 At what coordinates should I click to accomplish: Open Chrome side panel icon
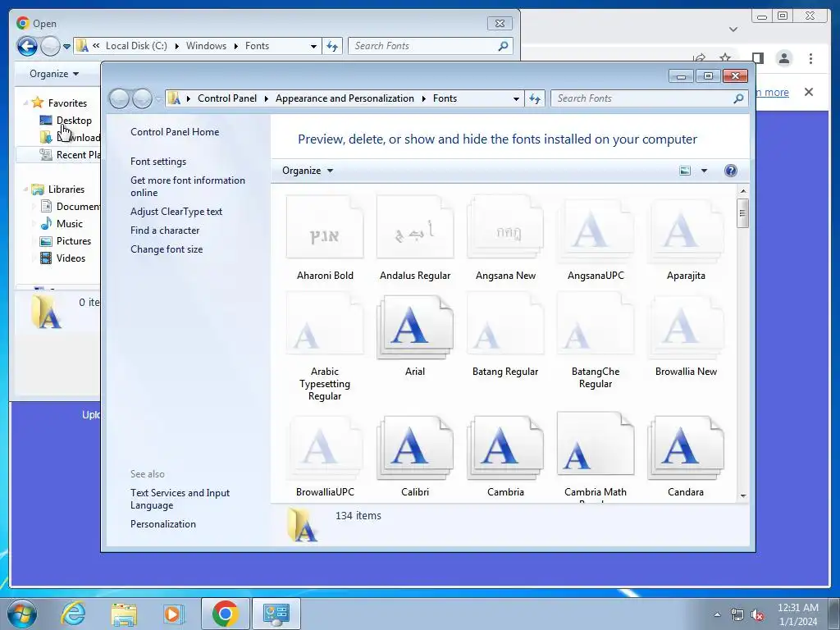[x=757, y=58]
